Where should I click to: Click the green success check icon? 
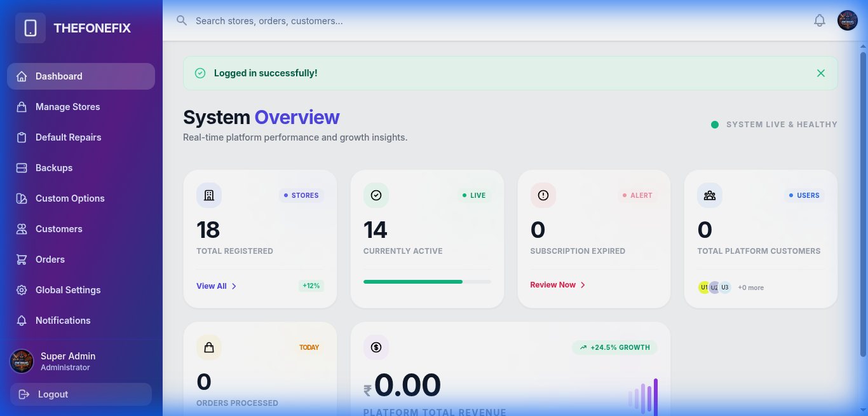[200, 73]
